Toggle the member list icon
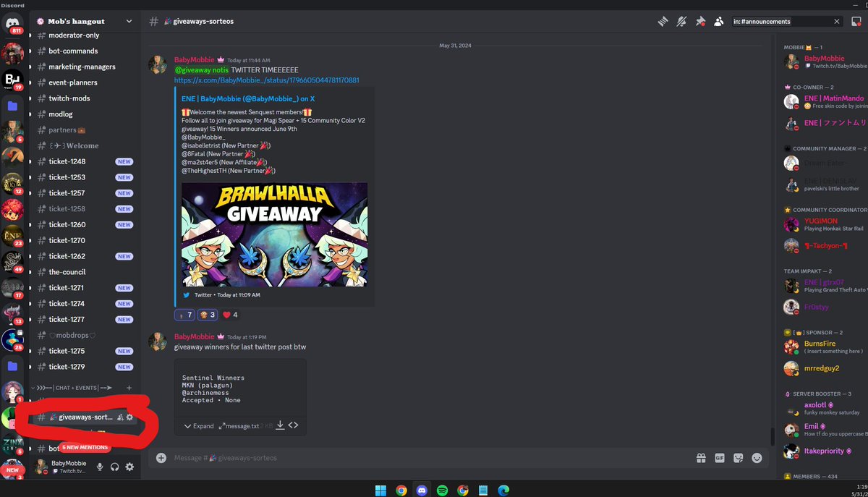 point(718,21)
